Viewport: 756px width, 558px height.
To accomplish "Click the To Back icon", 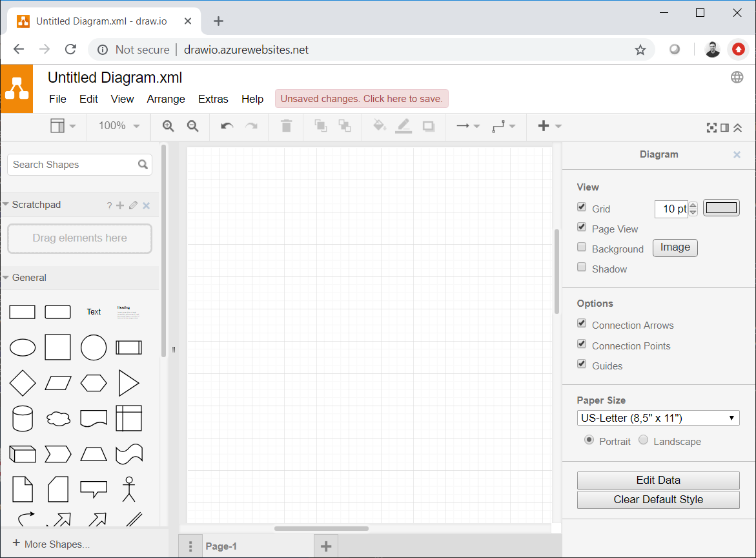I will 345,126.
